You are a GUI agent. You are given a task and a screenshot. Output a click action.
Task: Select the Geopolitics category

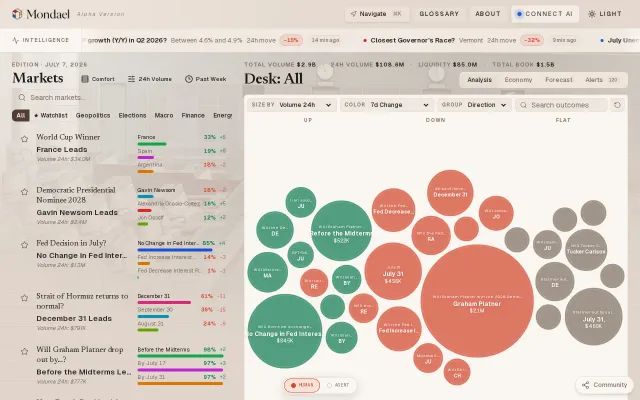93,116
